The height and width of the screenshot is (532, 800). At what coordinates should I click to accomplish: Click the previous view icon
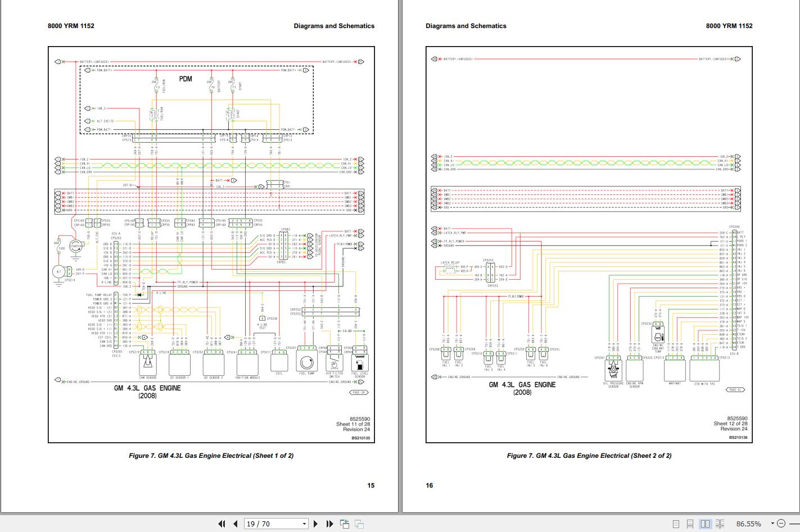(x=345, y=524)
